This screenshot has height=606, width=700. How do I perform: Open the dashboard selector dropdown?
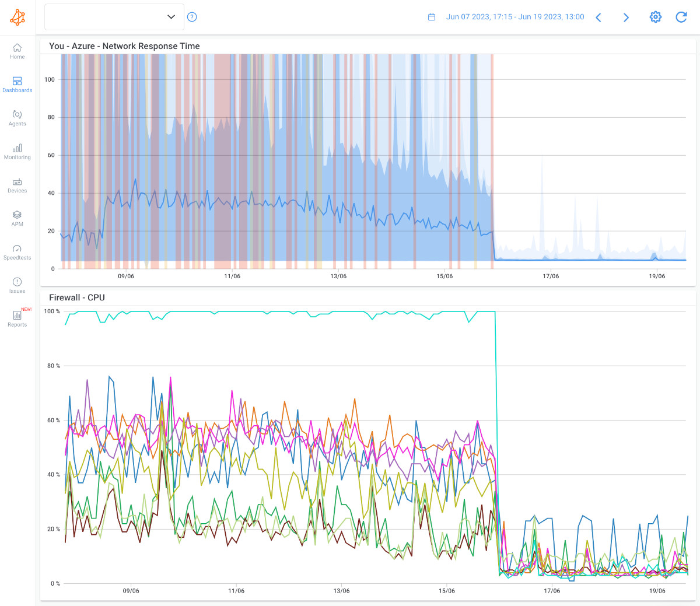pos(114,16)
